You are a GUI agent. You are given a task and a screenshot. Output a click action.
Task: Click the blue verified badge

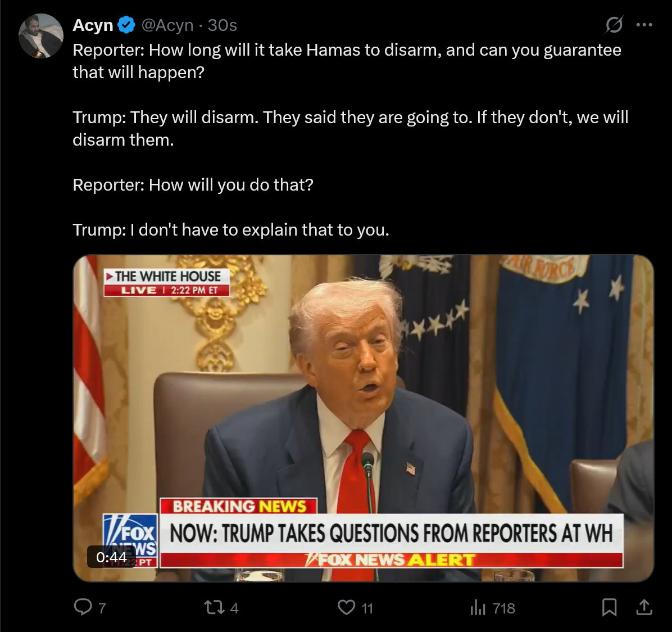[x=126, y=25]
